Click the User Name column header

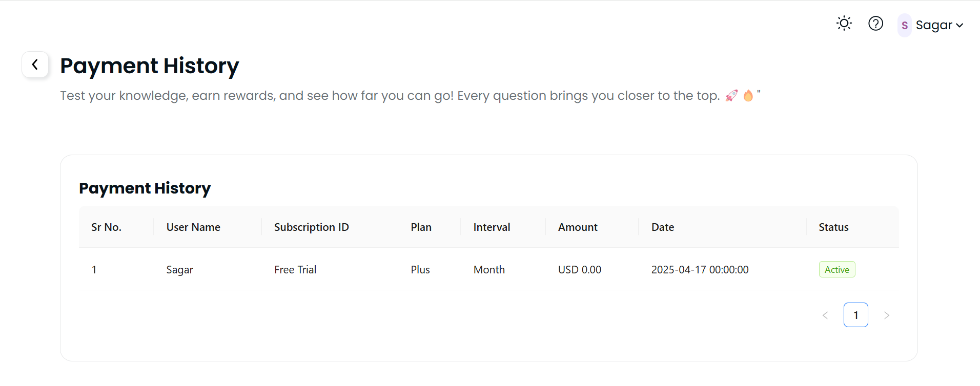tap(193, 227)
